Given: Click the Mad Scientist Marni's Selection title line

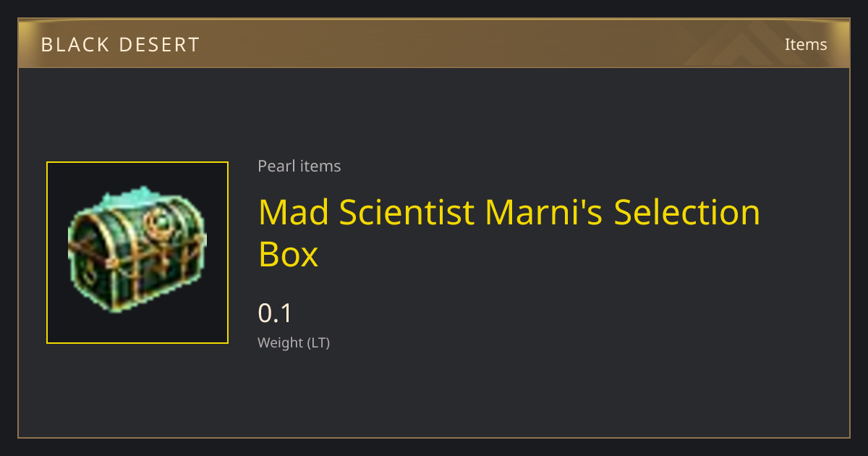Looking at the screenshot, I should (509, 213).
